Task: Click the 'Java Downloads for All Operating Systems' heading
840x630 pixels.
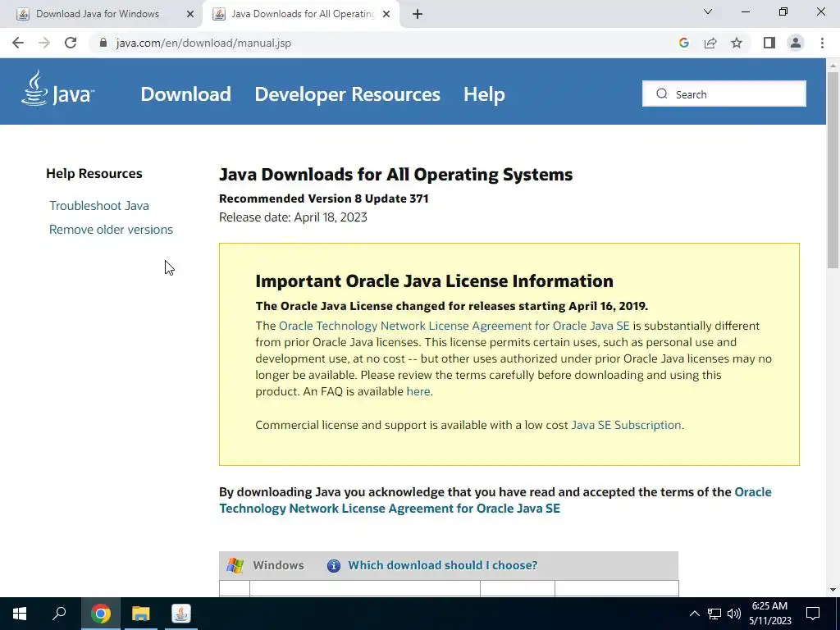Action: 396,174
